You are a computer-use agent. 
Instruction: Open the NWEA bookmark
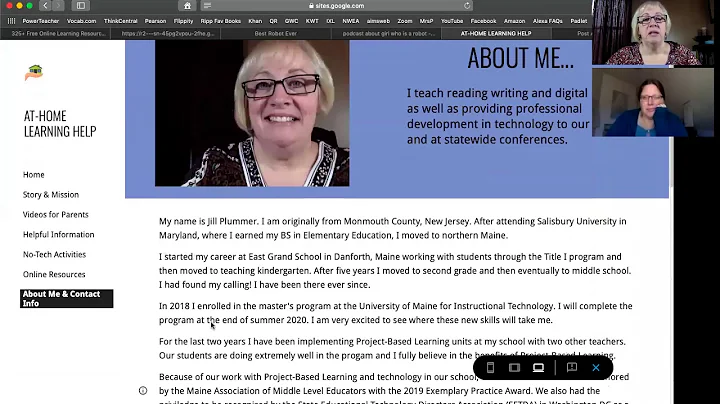click(350, 21)
